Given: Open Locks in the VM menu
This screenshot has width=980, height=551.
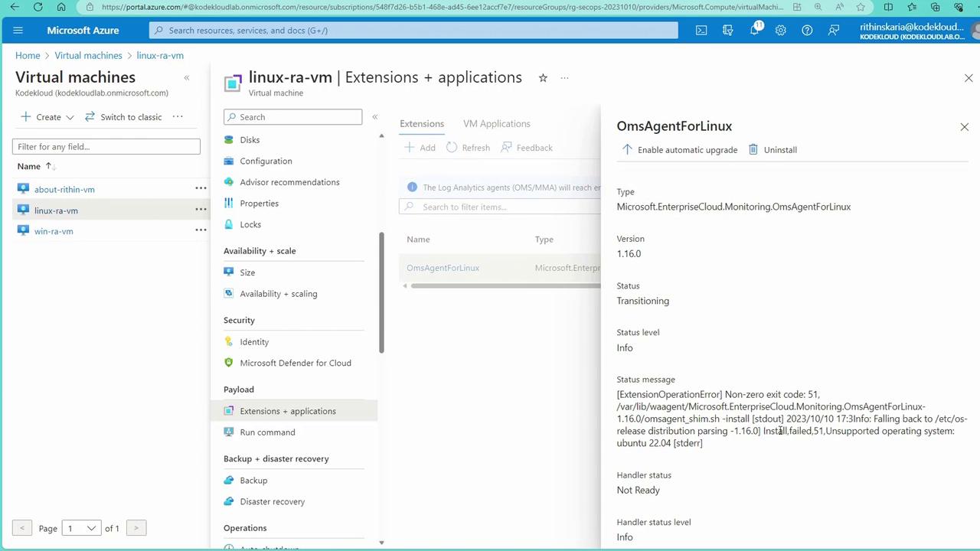Looking at the screenshot, I should (250, 224).
